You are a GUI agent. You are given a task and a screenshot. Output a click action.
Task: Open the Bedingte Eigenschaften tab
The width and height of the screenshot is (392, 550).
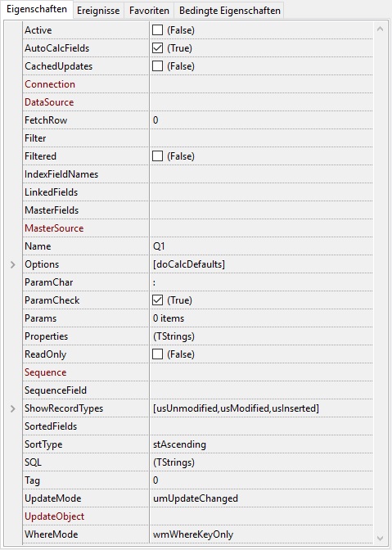click(230, 11)
